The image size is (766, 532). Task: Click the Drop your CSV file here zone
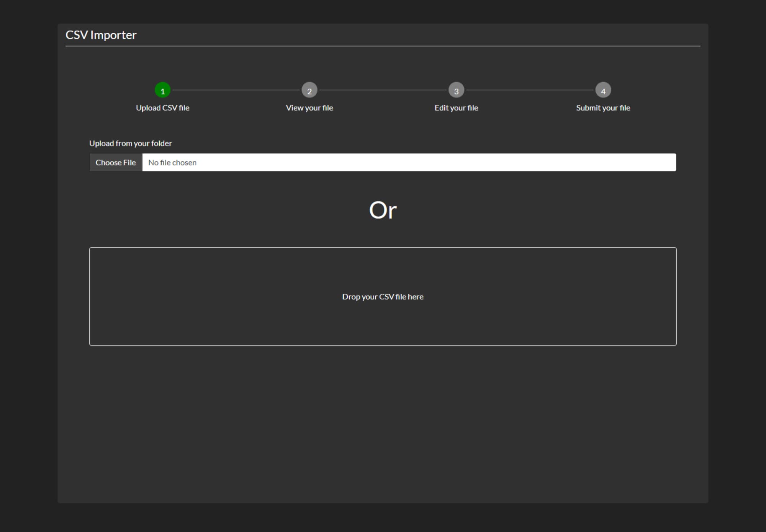[x=383, y=296]
